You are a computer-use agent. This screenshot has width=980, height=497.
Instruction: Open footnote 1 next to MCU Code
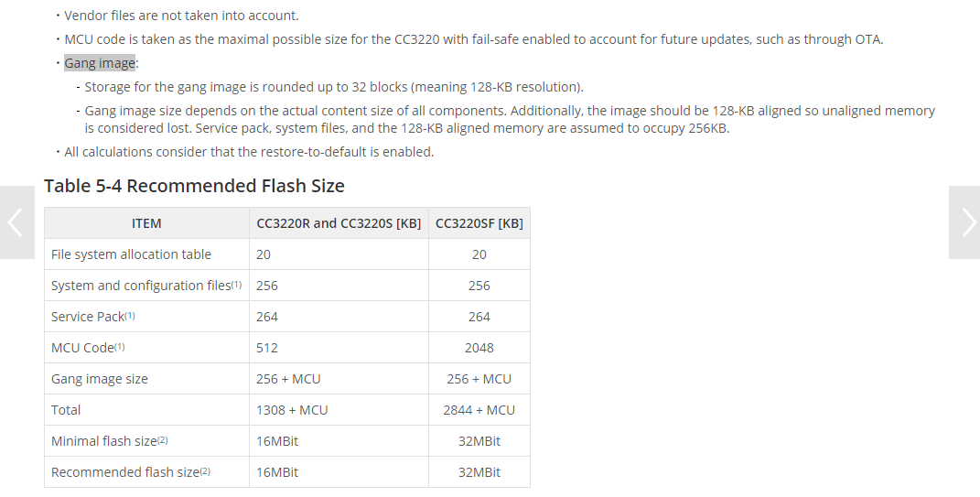tap(120, 347)
